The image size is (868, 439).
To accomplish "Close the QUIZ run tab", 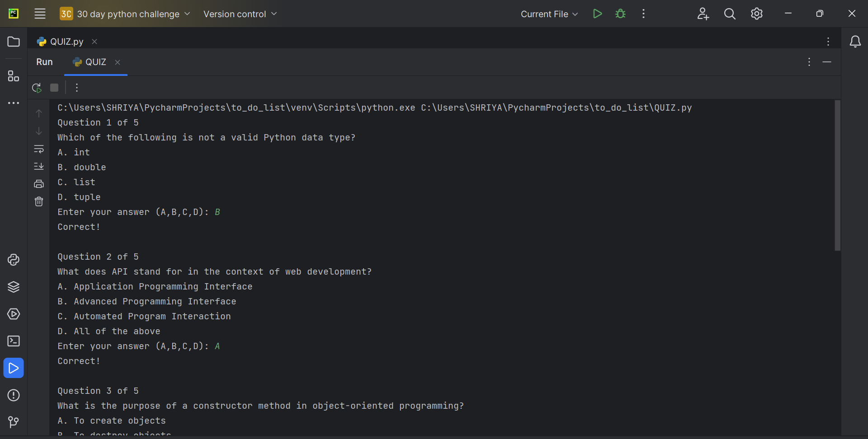I will [x=118, y=62].
